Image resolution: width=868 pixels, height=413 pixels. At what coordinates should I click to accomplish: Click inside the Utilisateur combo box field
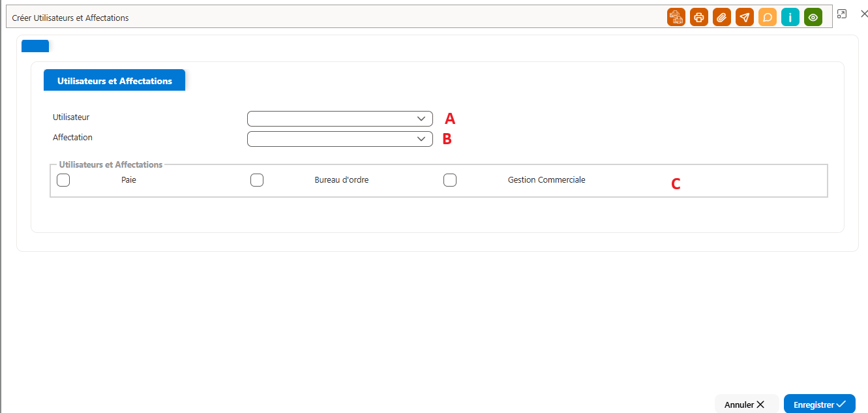click(340, 119)
